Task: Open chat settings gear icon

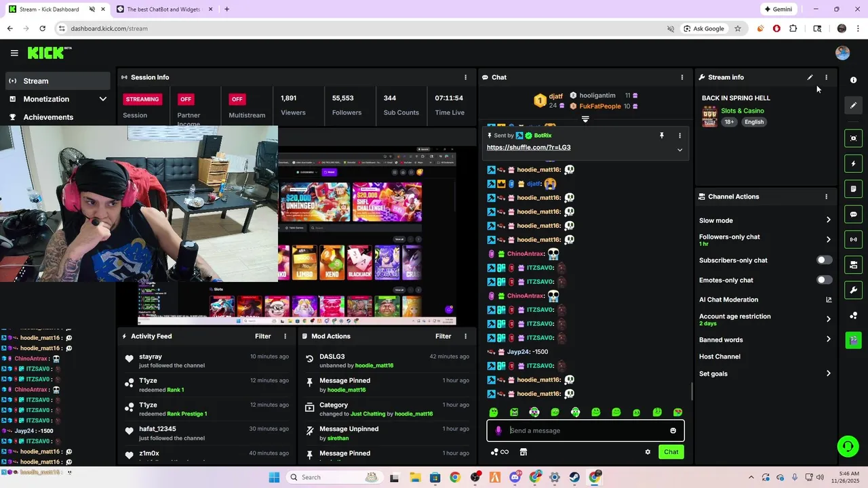Action: coord(648,452)
